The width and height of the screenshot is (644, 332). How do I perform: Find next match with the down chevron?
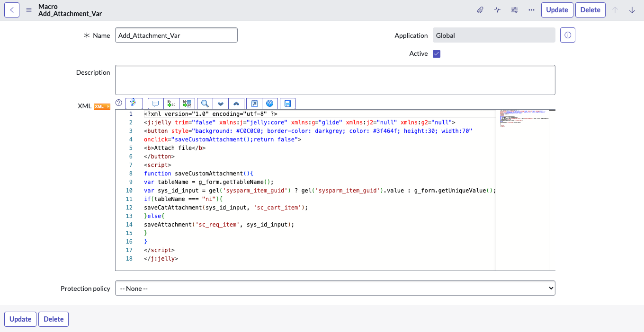tap(221, 104)
